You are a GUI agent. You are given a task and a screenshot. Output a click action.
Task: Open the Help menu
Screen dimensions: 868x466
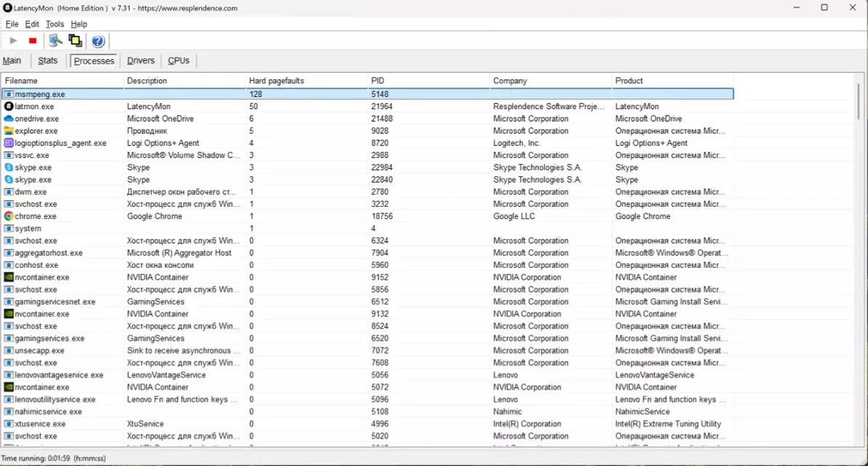[x=79, y=24]
